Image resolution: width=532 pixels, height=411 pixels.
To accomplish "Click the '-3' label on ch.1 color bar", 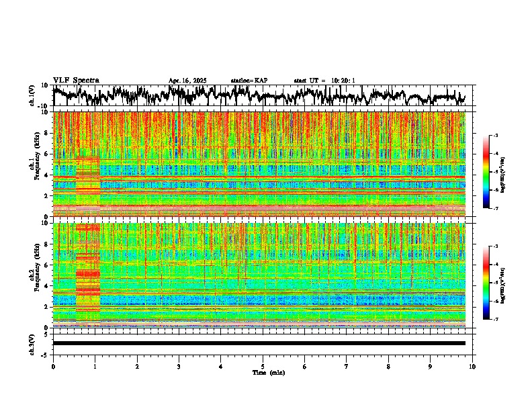I will point(494,135).
